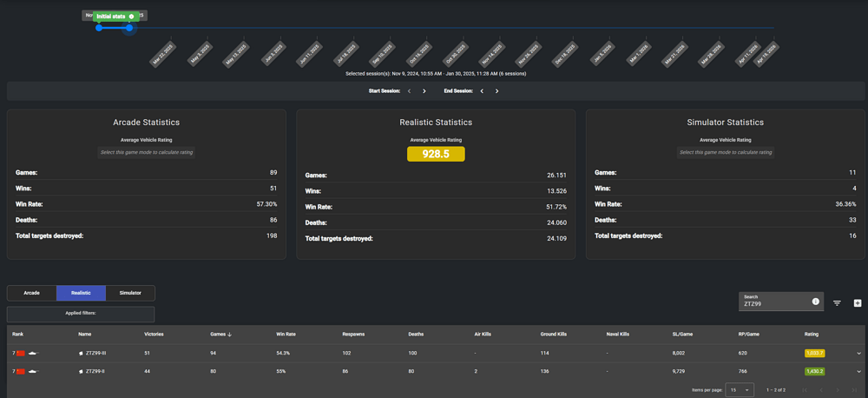The height and width of the screenshot is (398, 868).
Task: Select the Apr 11, 2026 timeline marker
Action: coord(749,55)
